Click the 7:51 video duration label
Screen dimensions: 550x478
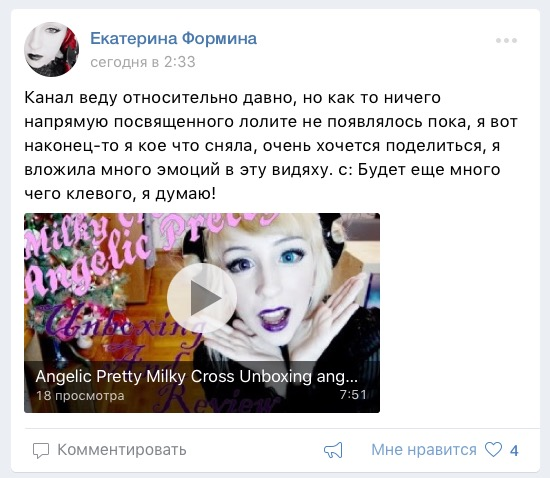tap(353, 395)
